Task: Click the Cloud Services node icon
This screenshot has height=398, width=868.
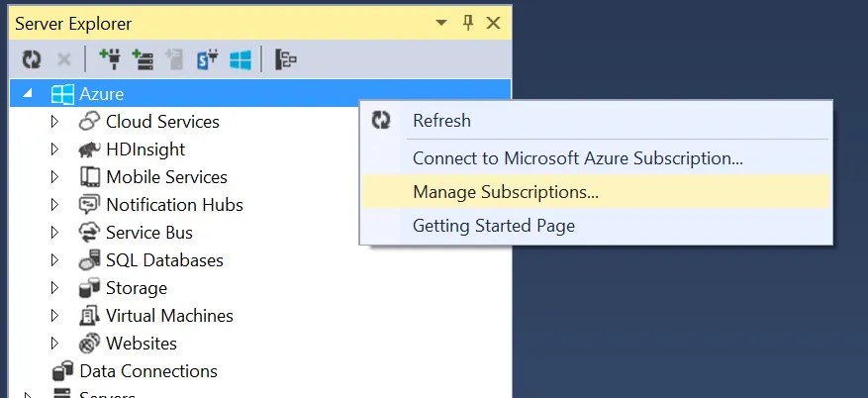Action: click(x=89, y=121)
